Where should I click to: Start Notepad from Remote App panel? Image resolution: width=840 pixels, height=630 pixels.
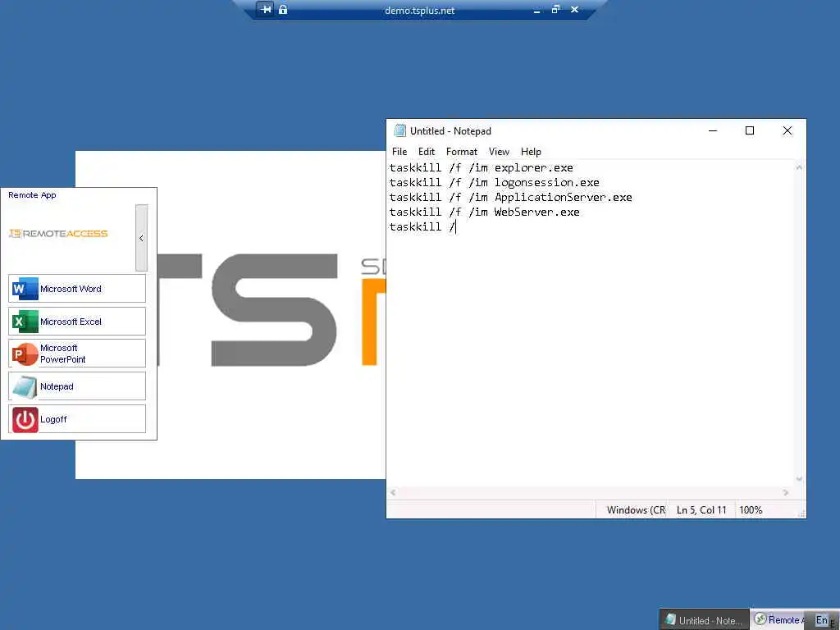point(76,386)
